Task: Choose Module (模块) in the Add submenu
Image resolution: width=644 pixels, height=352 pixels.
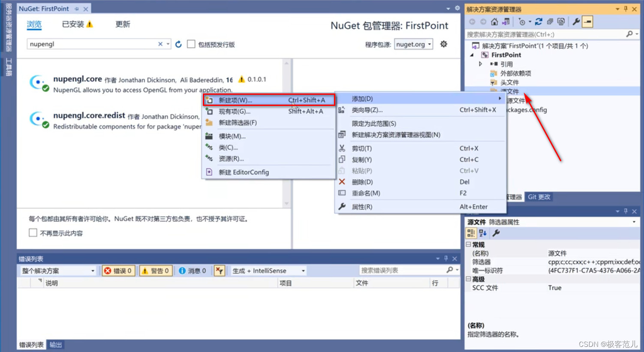Action: pos(269,136)
